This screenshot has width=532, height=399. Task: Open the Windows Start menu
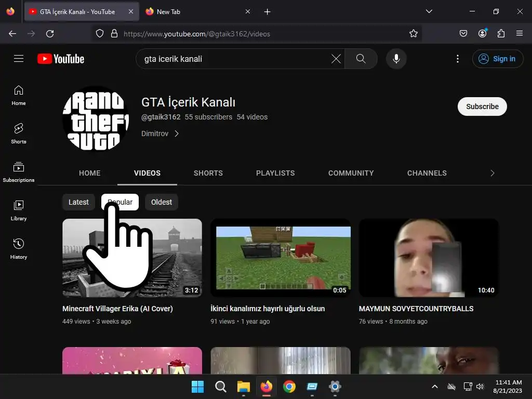(198, 387)
